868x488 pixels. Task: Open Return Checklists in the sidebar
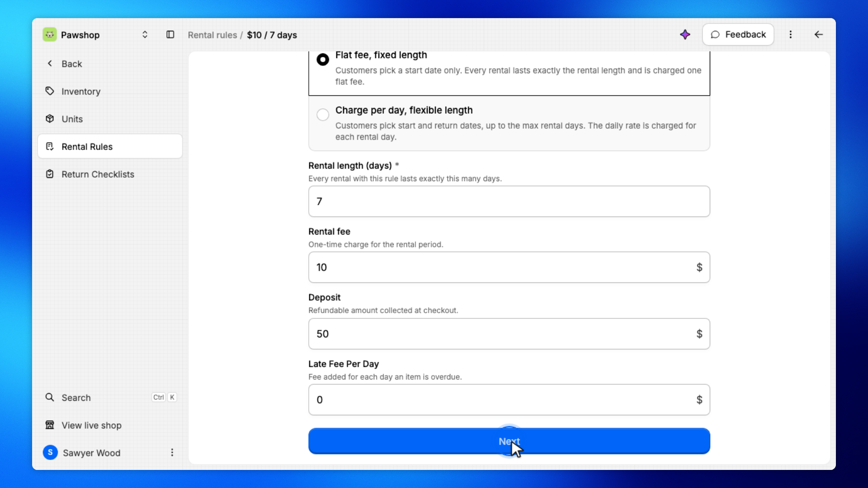[110, 174]
